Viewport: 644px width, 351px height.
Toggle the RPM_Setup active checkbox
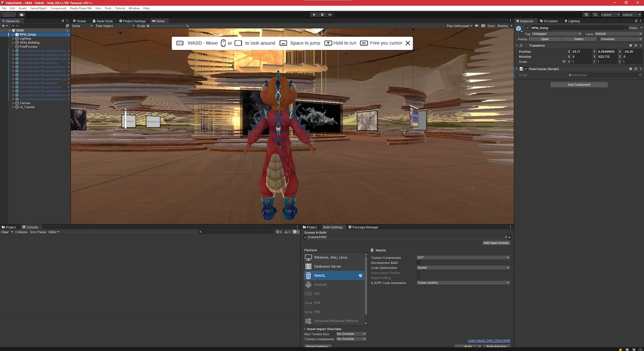pos(527,28)
